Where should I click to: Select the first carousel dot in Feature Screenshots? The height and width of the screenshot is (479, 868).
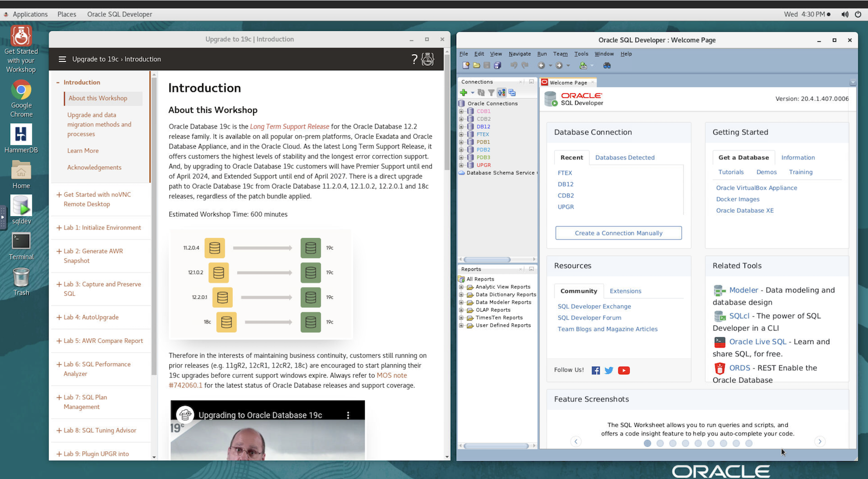pyautogui.click(x=647, y=443)
